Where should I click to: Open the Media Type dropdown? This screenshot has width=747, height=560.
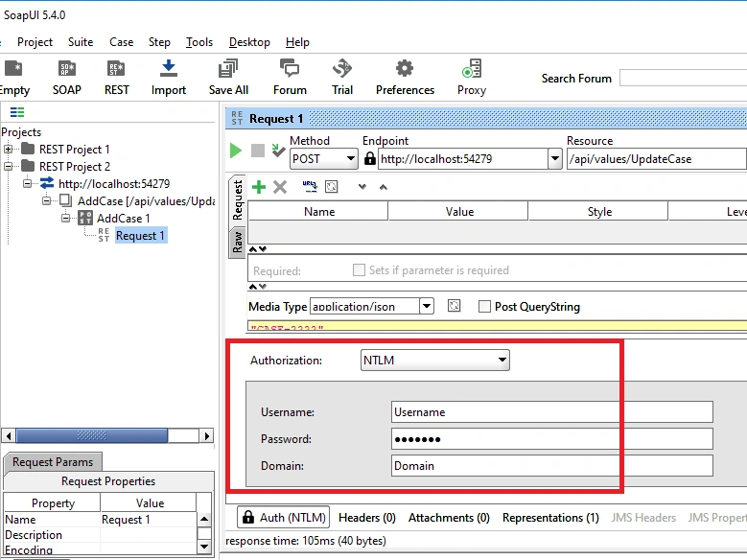point(427,306)
